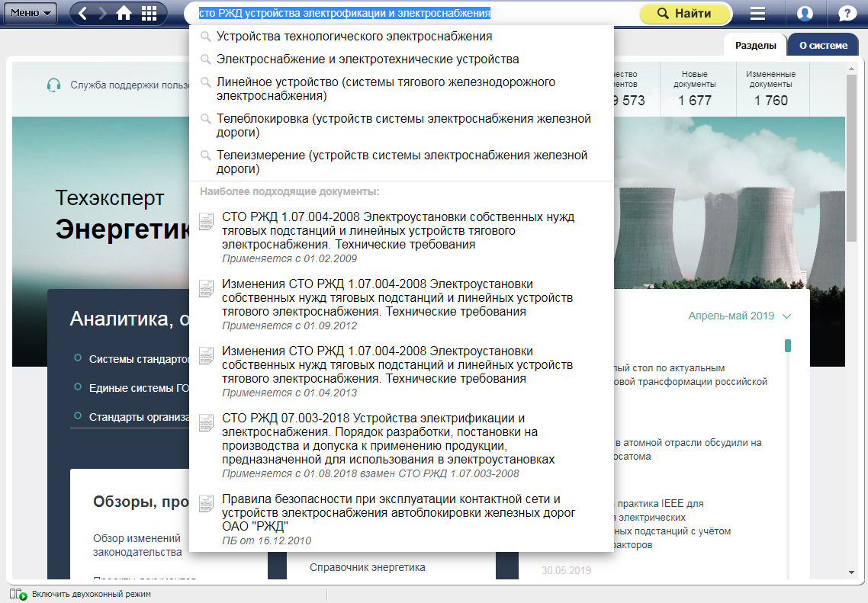
Task: Click the support service headset icon
Action: 53,85
